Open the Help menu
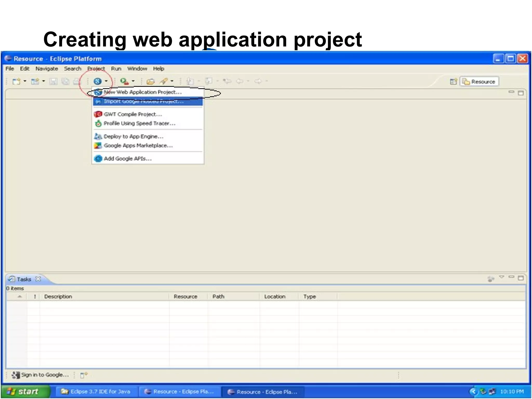Image resolution: width=532 pixels, height=399 pixels. pyautogui.click(x=158, y=69)
